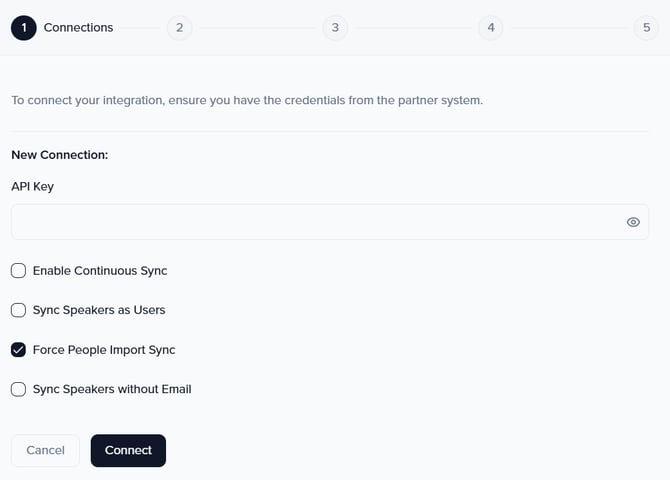Click the step 1 circle indicator

point(24,28)
